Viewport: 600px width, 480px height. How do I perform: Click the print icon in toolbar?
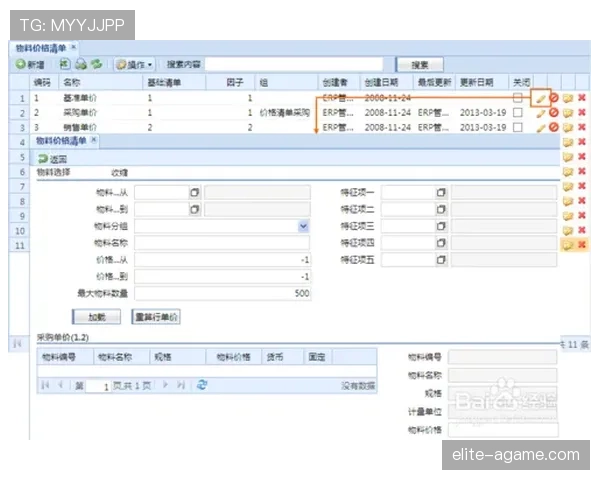coord(81,64)
